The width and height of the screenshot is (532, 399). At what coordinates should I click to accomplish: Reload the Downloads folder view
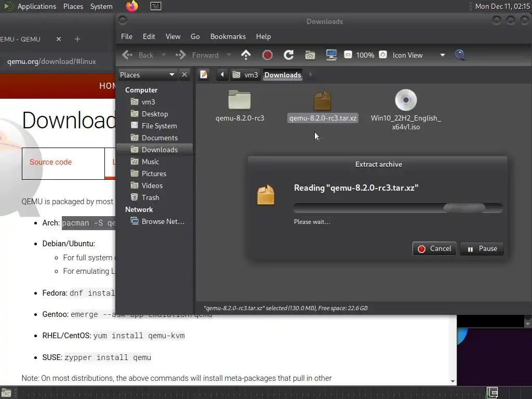pos(289,55)
